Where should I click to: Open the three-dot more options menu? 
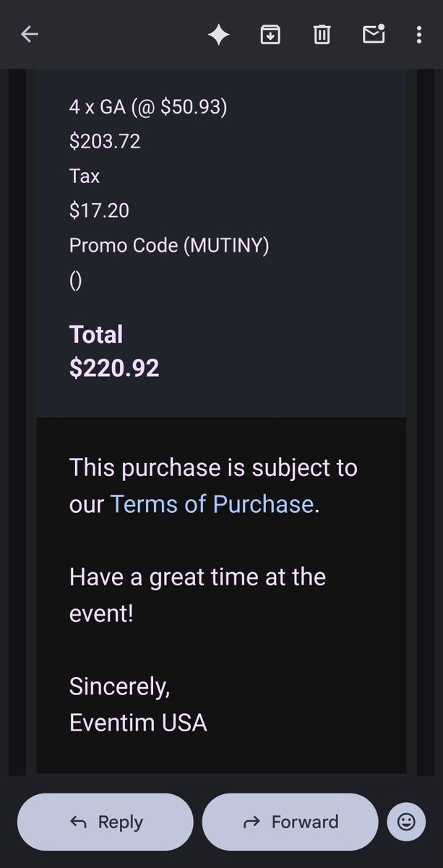click(419, 34)
